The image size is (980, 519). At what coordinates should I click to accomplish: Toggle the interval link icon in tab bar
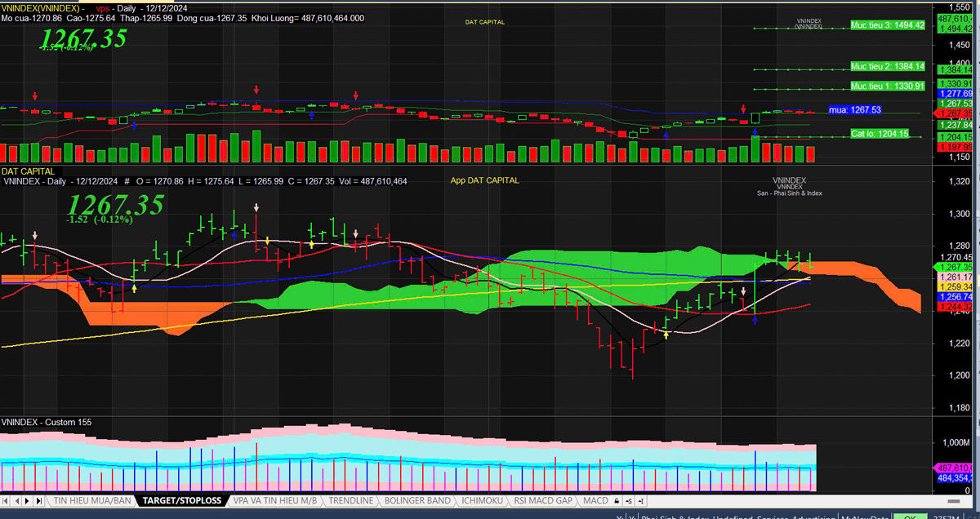(x=641, y=500)
